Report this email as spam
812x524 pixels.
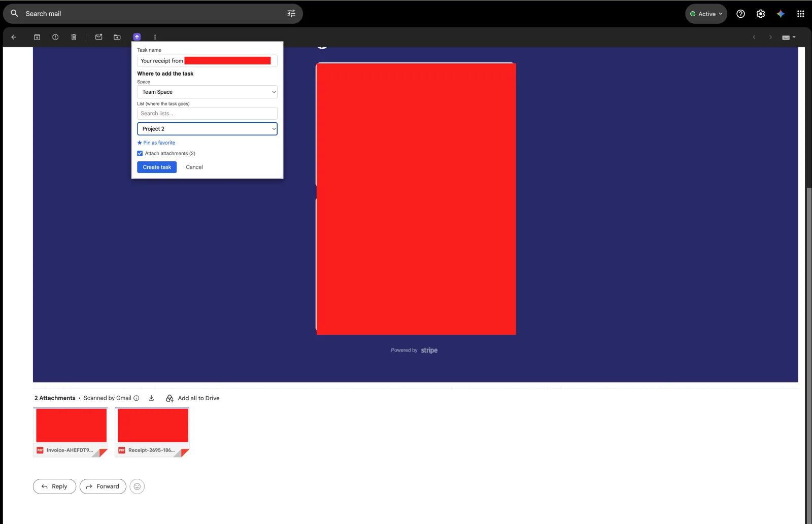(55, 37)
